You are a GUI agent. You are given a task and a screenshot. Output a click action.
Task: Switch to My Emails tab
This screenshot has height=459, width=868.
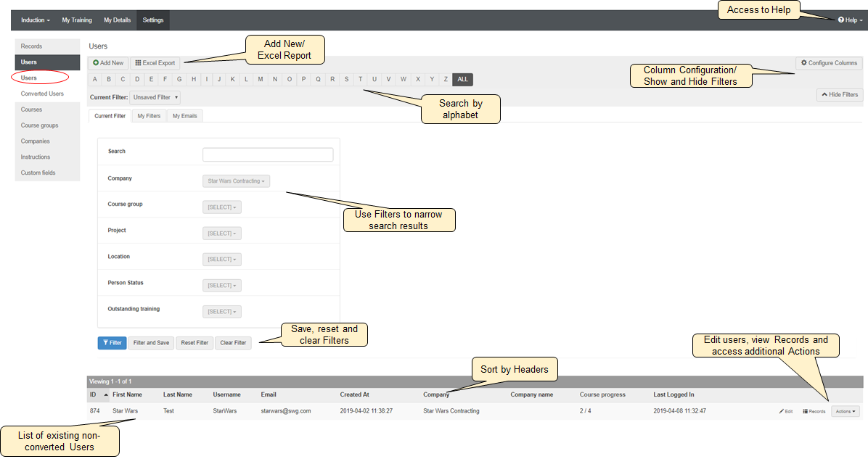184,116
